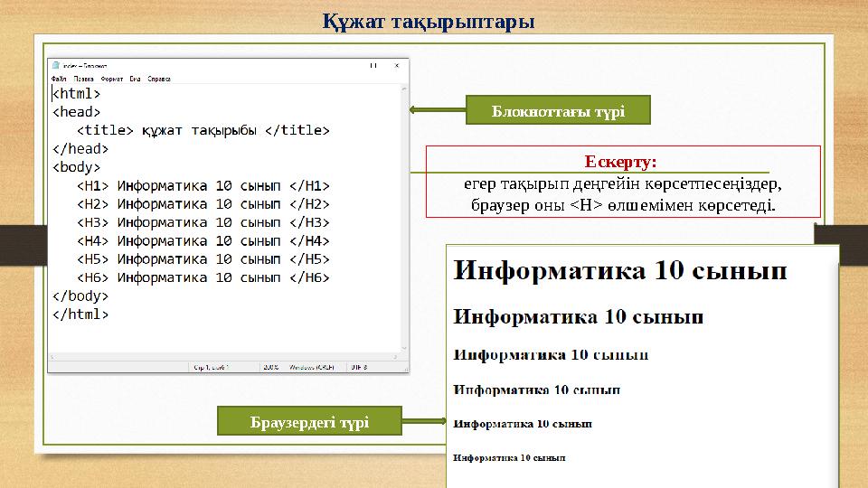Close the Notepad window

point(396,65)
